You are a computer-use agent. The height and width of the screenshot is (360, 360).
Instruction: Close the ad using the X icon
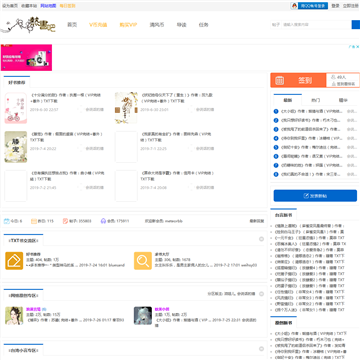[357, 47]
